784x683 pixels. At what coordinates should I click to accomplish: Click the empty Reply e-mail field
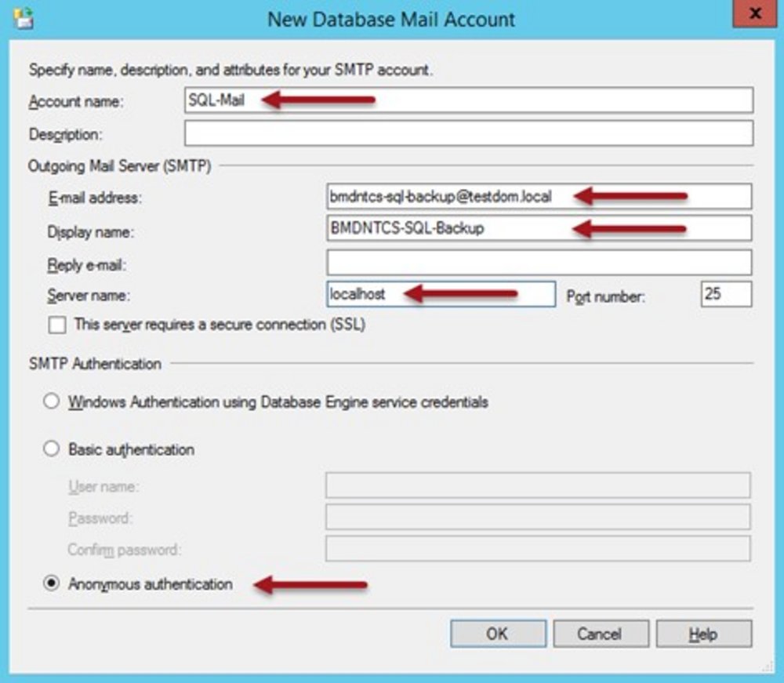[x=539, y=263]
